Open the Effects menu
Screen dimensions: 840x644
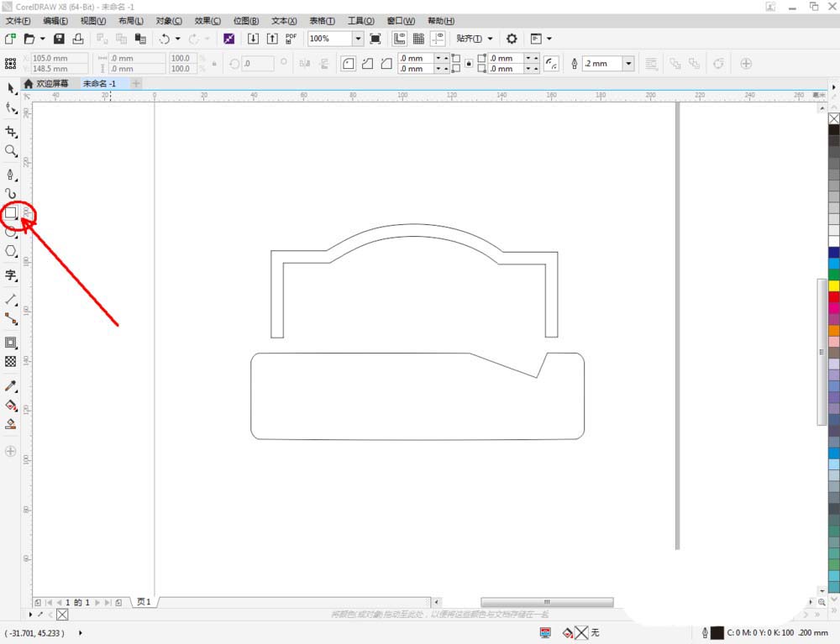[x=207, y=21]
